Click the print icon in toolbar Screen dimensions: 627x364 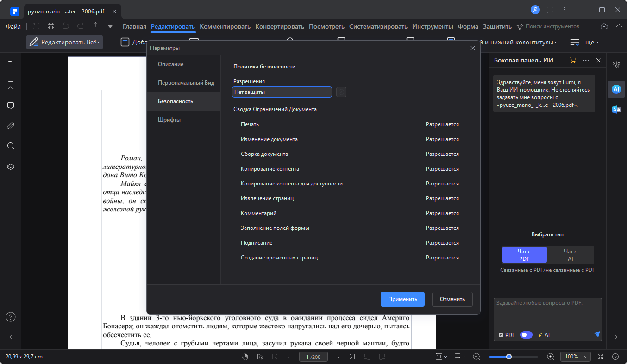point(51,26)
